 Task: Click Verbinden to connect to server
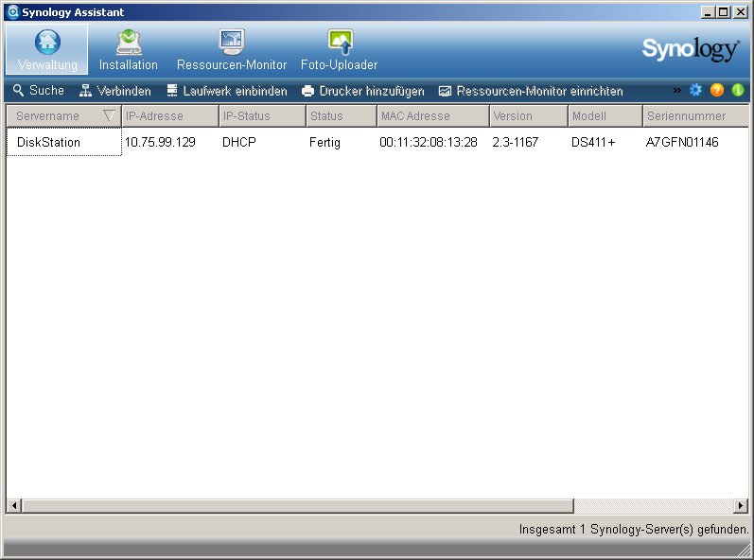pos(115,91)
